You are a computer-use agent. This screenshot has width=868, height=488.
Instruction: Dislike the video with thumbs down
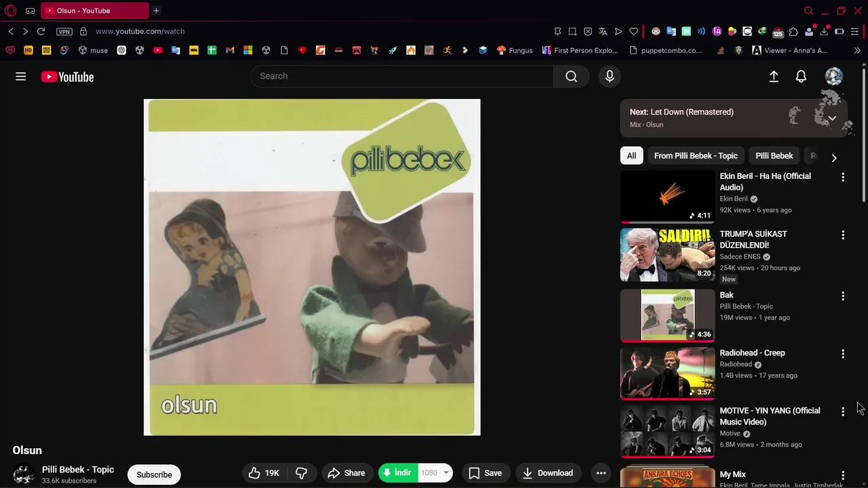point(302,473)
